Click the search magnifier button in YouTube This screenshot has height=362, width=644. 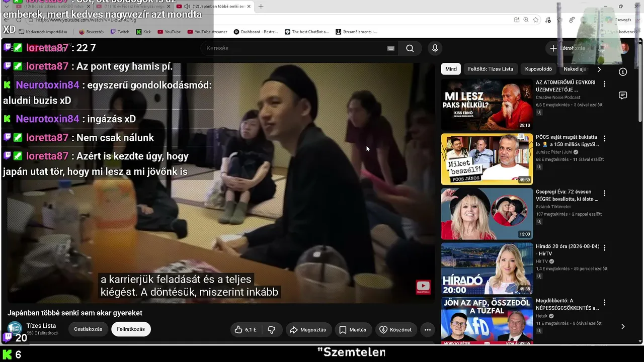coord(410,48)
